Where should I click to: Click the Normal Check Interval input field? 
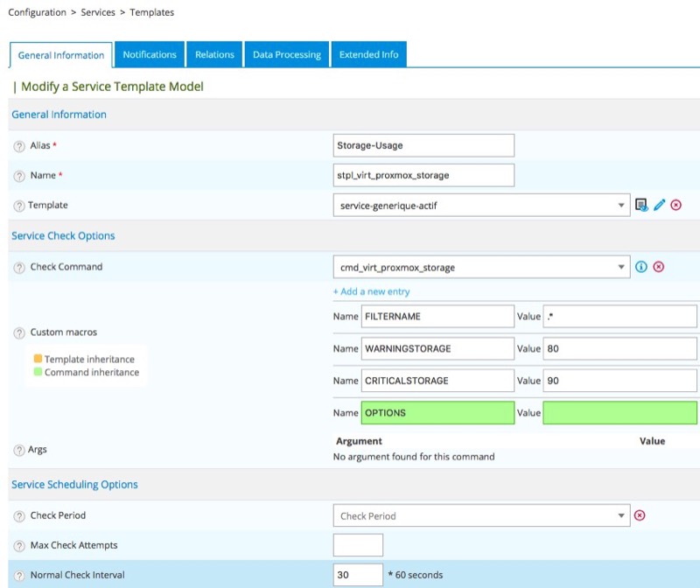pyautogui.click(x=358, y=575)
